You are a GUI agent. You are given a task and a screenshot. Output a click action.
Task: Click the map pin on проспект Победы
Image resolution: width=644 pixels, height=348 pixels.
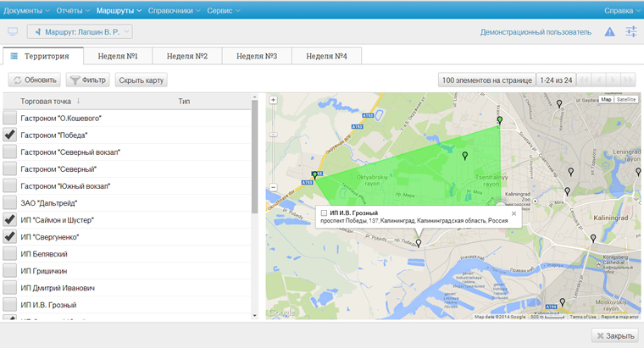tap(418, 243)
